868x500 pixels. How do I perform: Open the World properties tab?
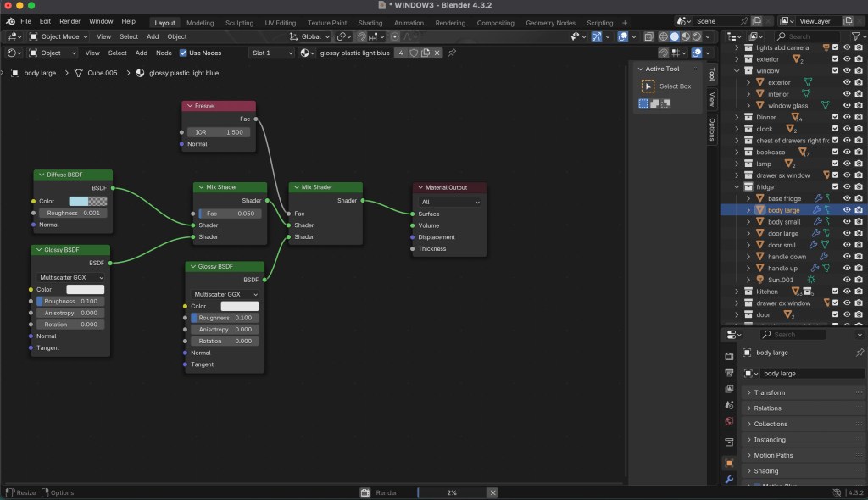[x=729, y=421]
